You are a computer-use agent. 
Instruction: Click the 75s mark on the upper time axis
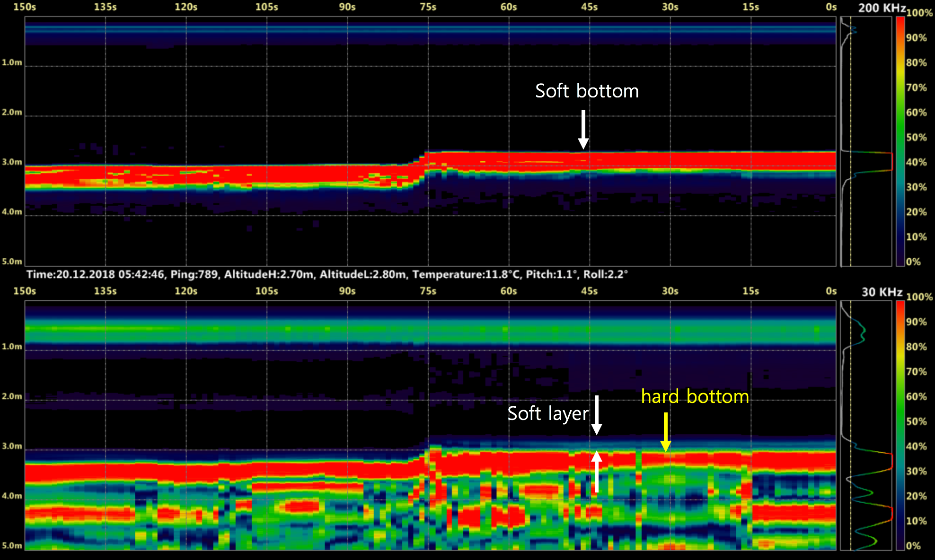point(428,8)
